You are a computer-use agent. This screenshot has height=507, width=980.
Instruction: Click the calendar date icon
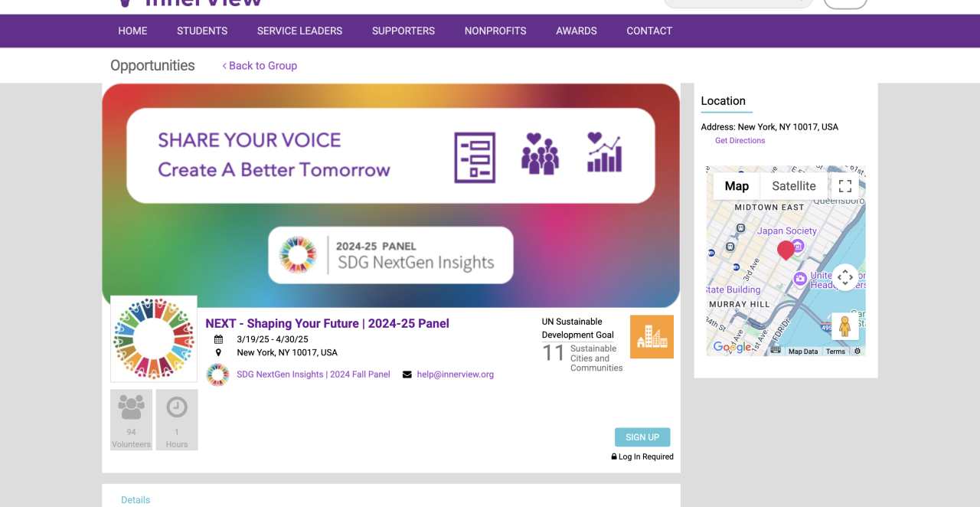[x=218, y=339]
